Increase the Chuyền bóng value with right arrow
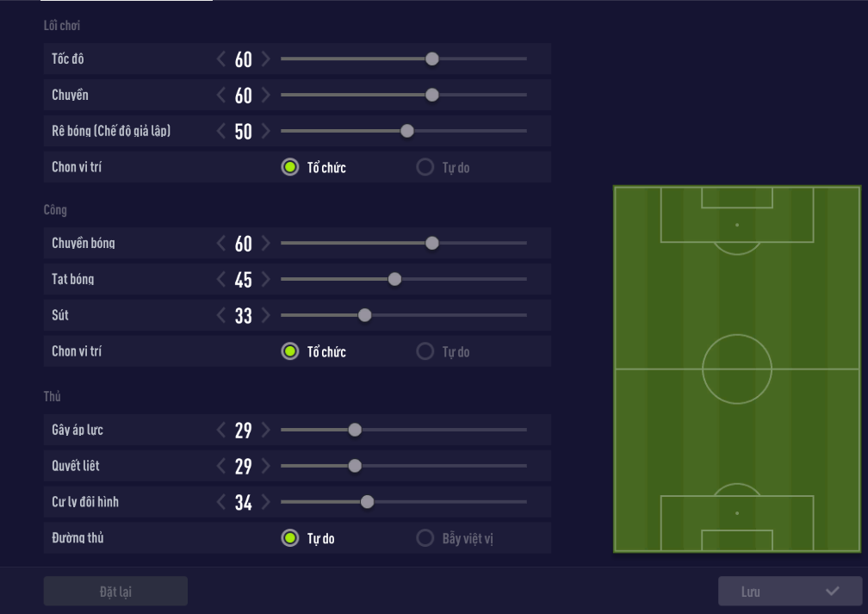The height and width of the screenshot is (614, 868). (x=265, y=244)
